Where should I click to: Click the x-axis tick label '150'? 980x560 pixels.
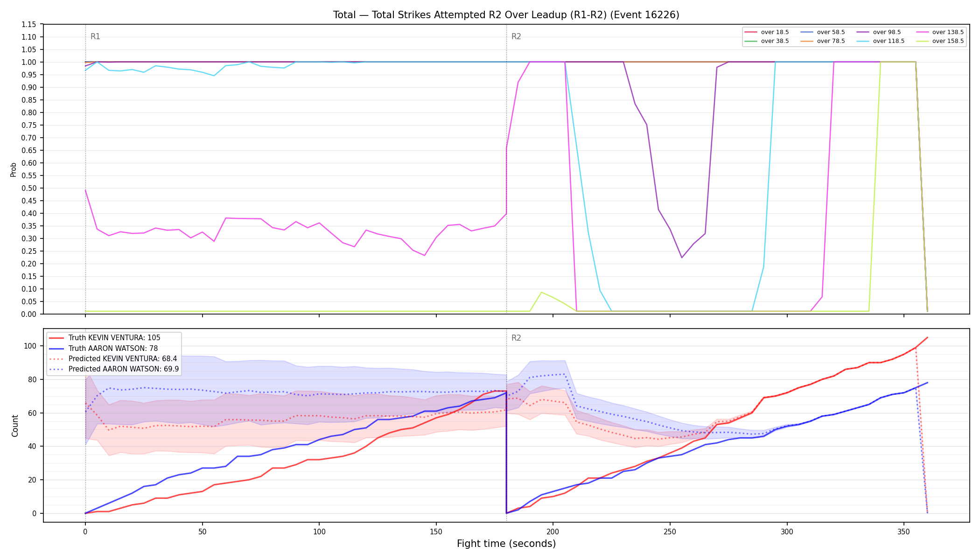point(436,532)
